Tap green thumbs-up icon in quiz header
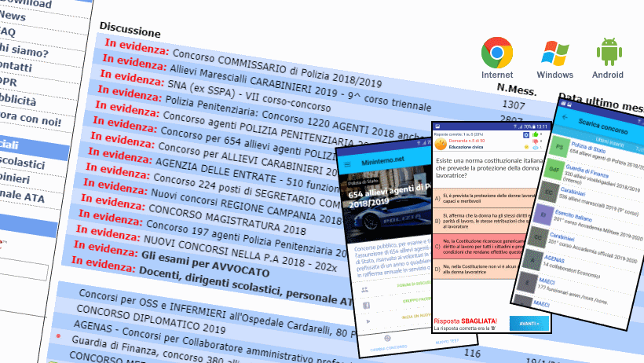 [535, 134]
